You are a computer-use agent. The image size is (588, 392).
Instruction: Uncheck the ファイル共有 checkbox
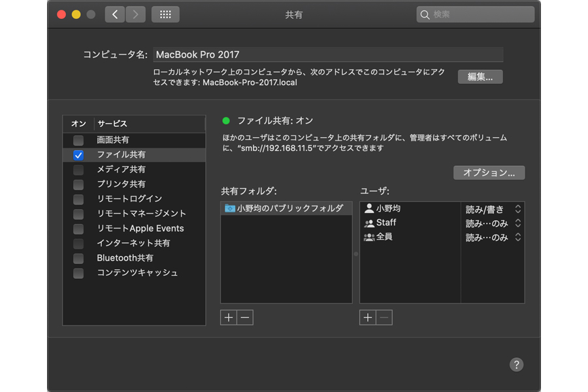(78, 155)
